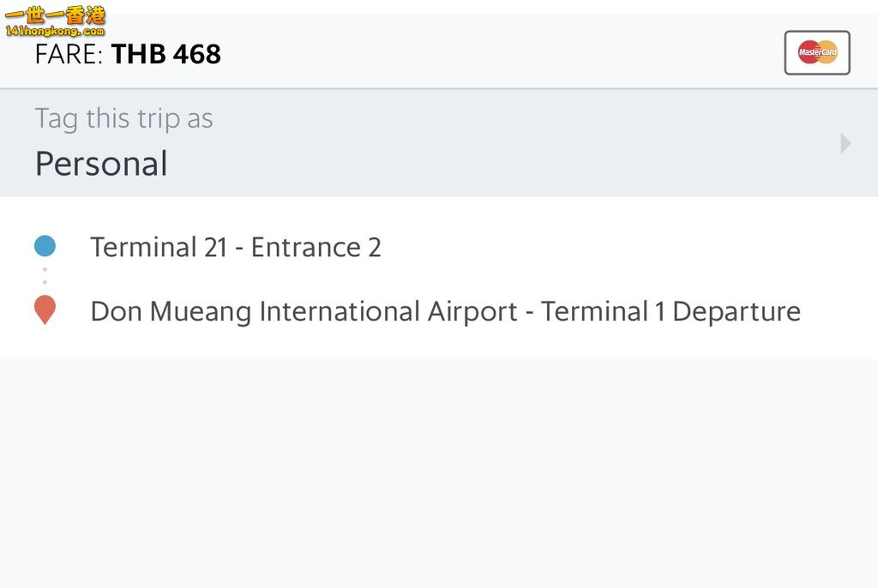Click the 'Entrance 2' pickup text
The width and height of the screenshot is (878, 588).
click(316, 247)
